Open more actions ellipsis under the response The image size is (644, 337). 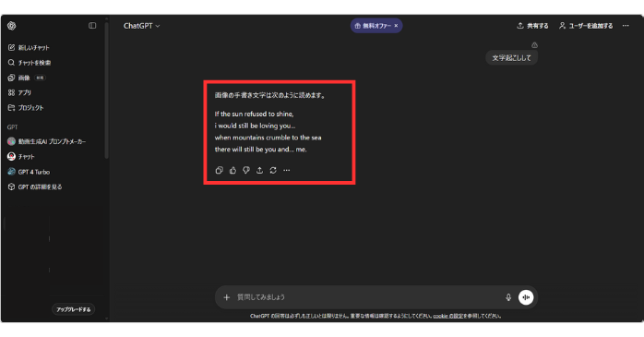point(287,170)
